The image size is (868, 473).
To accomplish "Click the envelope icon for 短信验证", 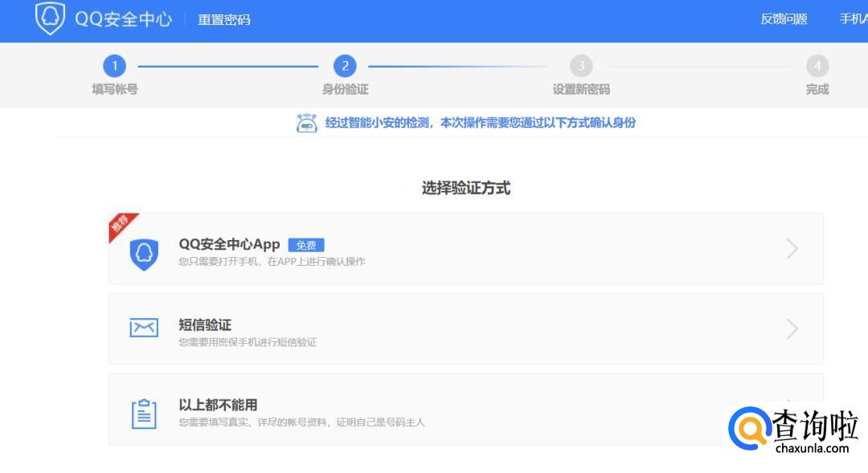I will [144, 328].
